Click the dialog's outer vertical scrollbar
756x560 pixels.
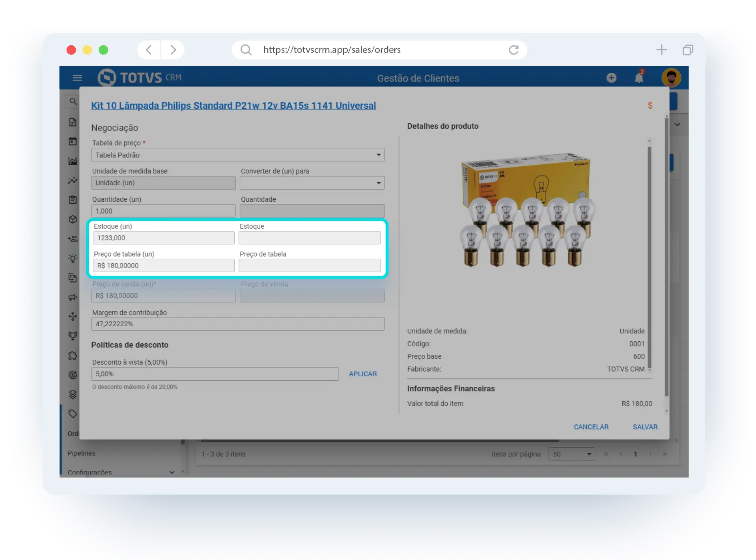(666, 256)
